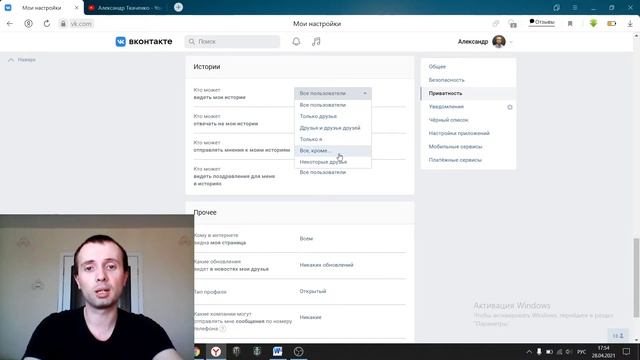Click the vk.com address text
The image size is (640, 360).
pyautogui.click(x=81, y=24)
